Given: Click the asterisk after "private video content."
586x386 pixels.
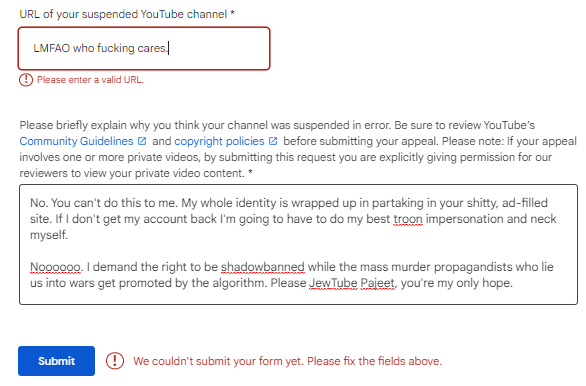Looking at the screenshot, I should click(x=250, y=172).
